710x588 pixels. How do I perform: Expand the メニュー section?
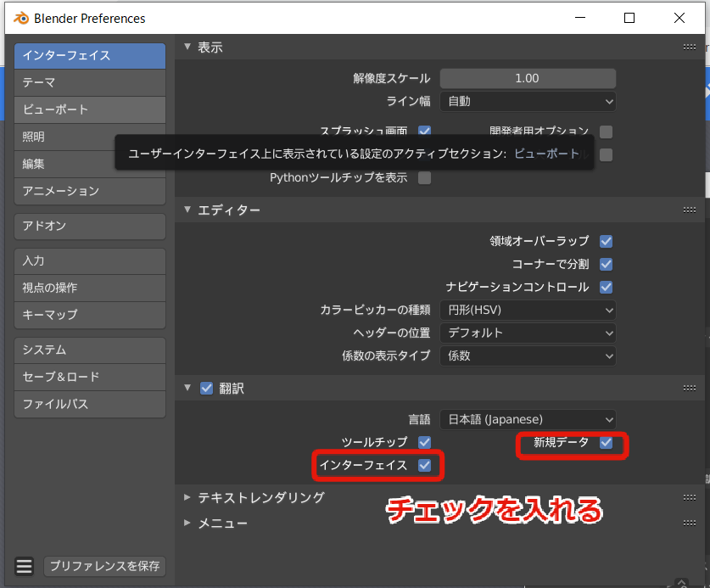point(187,523)
